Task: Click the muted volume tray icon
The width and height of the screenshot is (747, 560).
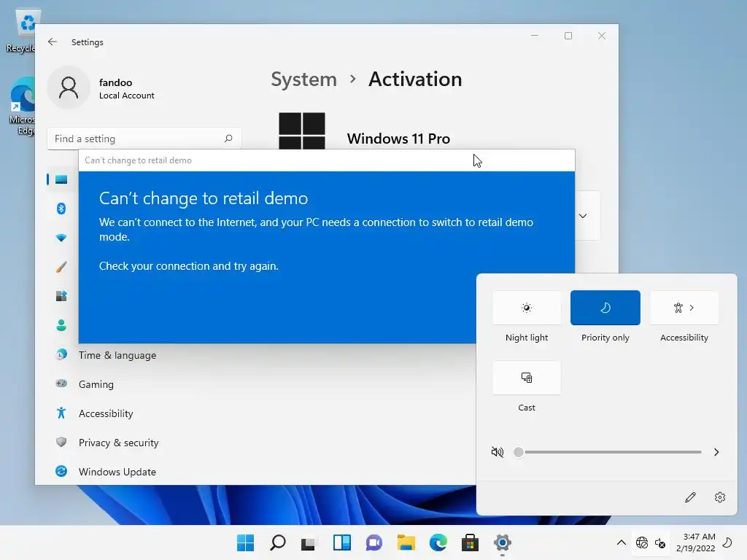Action: [x=660, y=542]
